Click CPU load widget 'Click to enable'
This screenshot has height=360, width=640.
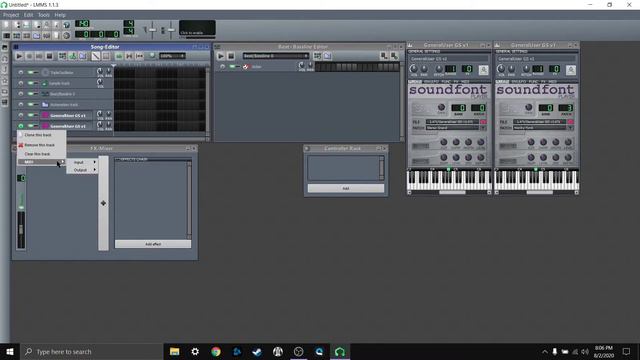[197, 28]
